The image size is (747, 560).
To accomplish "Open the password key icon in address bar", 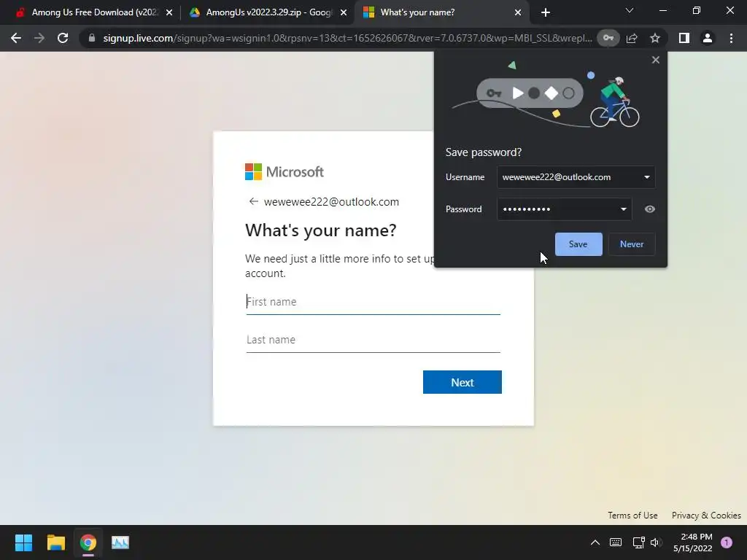I will tap(608, 38).
